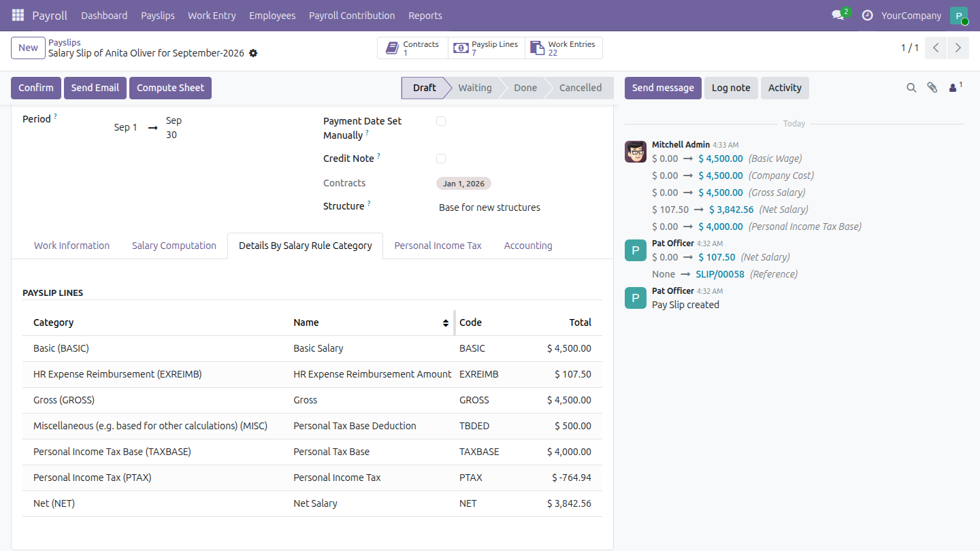Enable the Credit Note checkbox

point(441,158)
